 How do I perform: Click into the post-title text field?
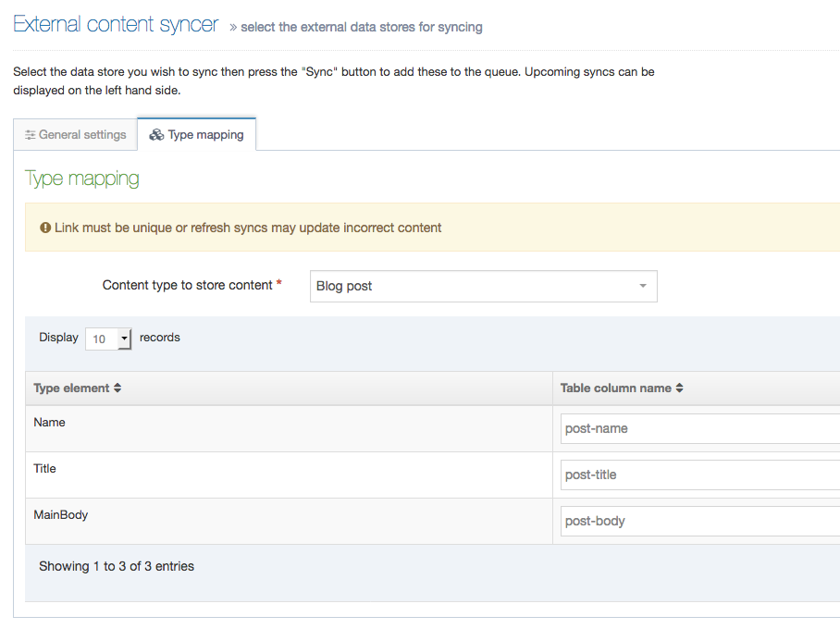700,475
